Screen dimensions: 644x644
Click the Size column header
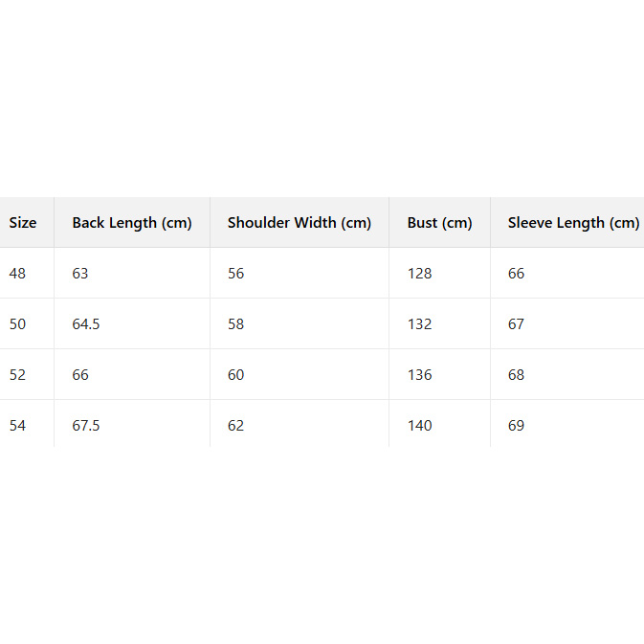click(23, 223)
